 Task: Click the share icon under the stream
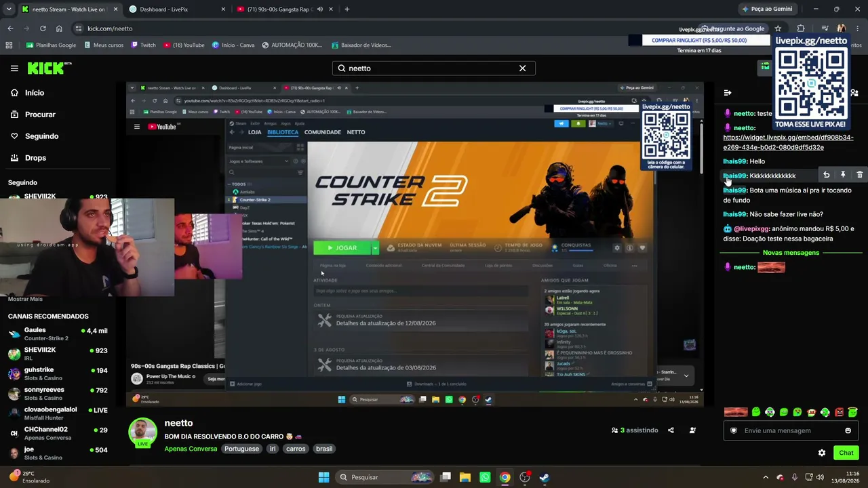[x=671, y=430]
